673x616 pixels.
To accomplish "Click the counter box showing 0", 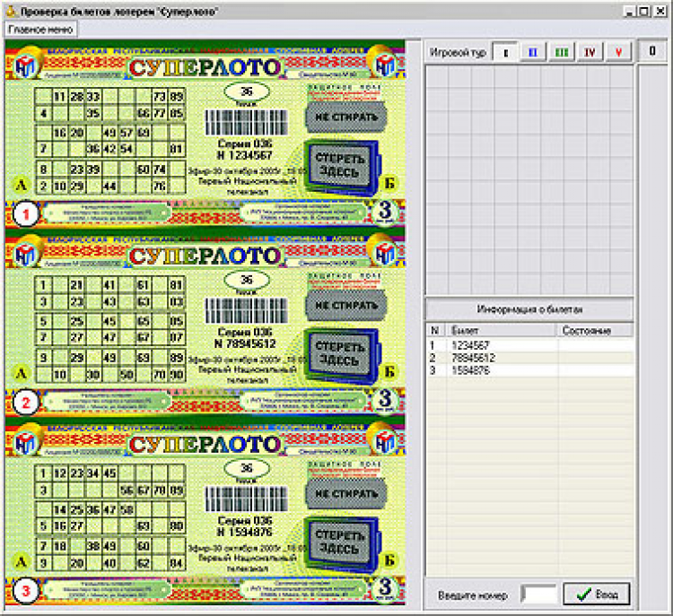I will [652, 51].
